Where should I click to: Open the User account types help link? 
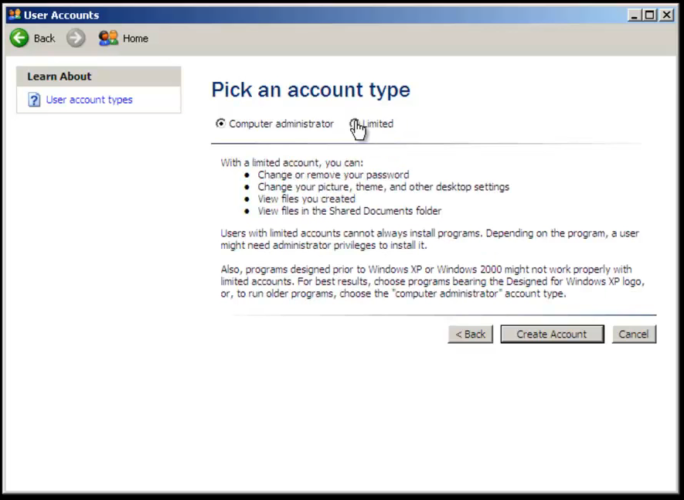(x=89, y=100)
